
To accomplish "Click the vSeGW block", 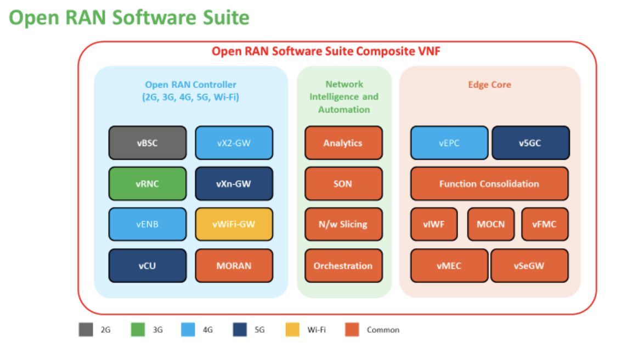I will pos(529,266).
